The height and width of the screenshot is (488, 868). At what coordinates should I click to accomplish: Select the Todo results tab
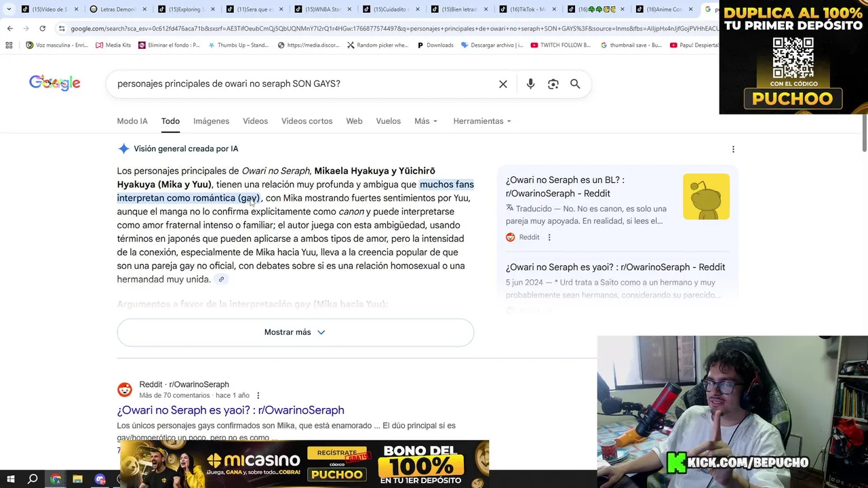(170, 121)
